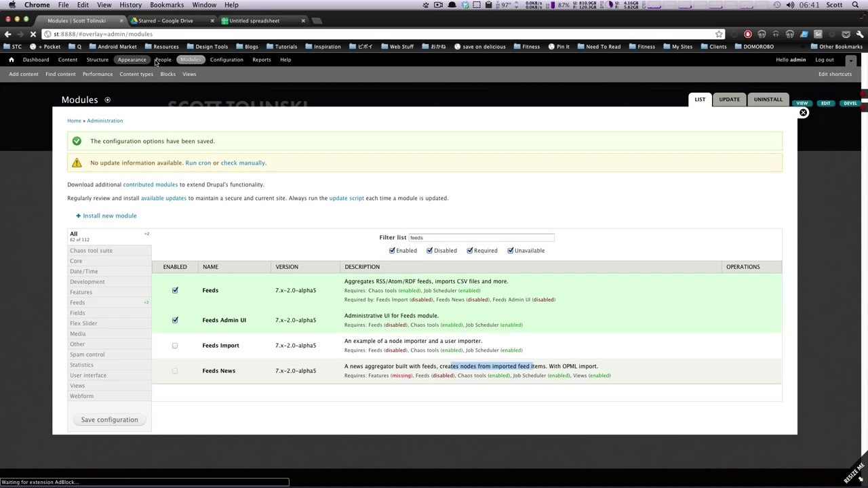
Task: Close the Starred - Google Drive tab
Action: pyautogui.click(x=212, y=20)
